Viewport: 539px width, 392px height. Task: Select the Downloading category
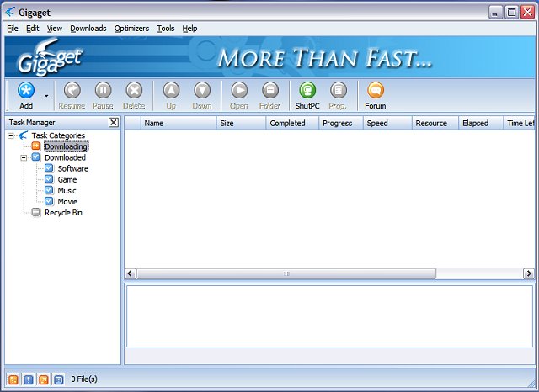(x=66, y=146)
